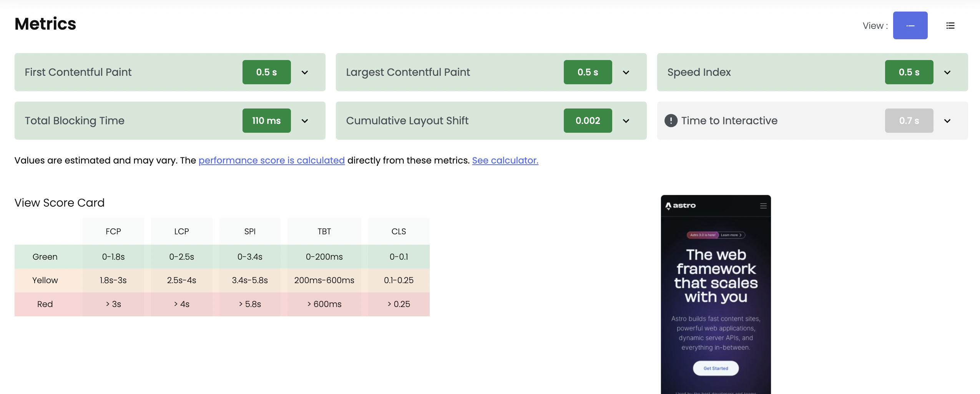
Task: Expand Total Blocking Time details
Action: coord(305,120)
